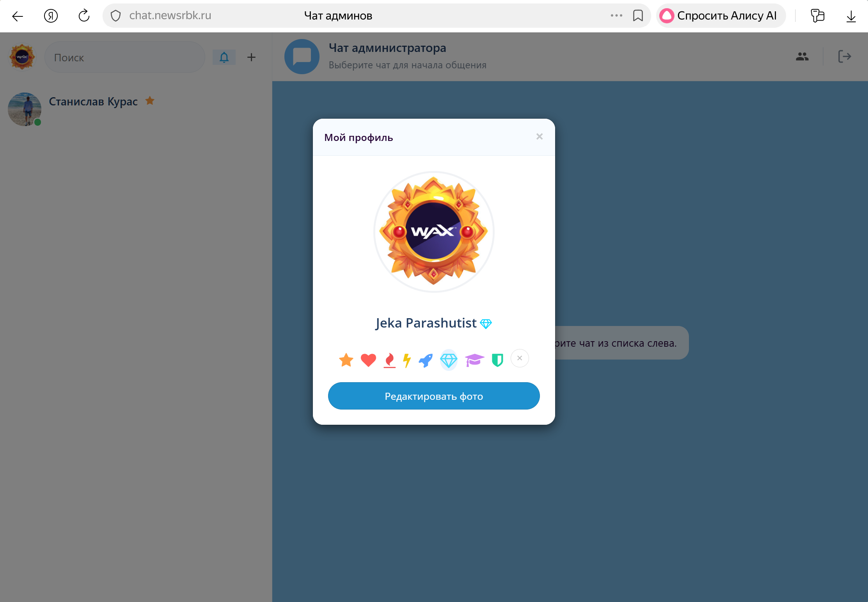Select the yellow lightning bolt badge
868x602 pixels.
[407, 360]
